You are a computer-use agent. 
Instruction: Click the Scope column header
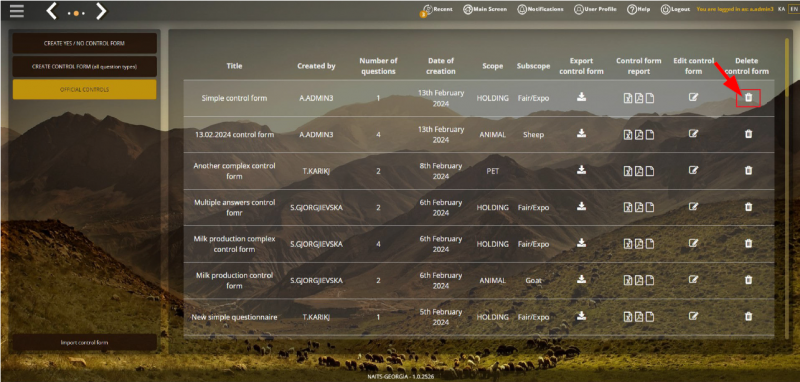(x=492, y=66)
